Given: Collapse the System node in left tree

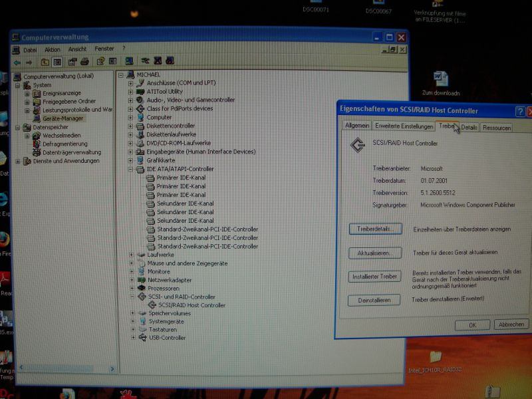Looking at the screenshot, I should (x=18, y=86).
